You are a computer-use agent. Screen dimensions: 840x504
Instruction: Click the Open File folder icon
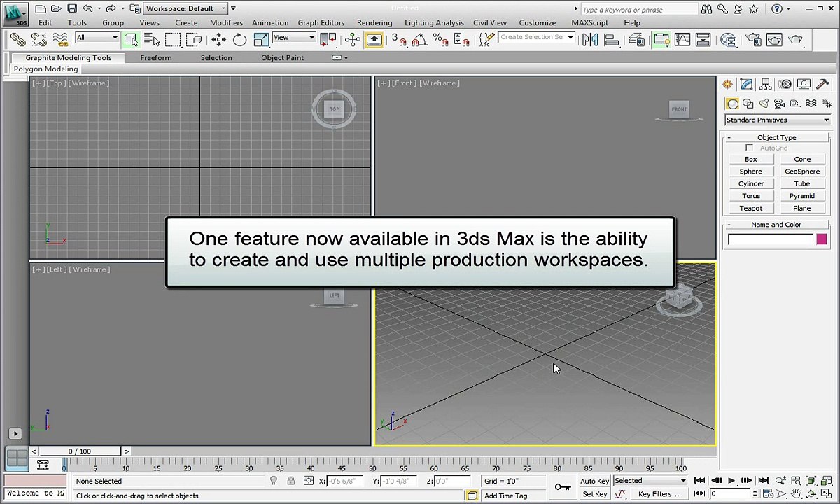coord(56,9)
